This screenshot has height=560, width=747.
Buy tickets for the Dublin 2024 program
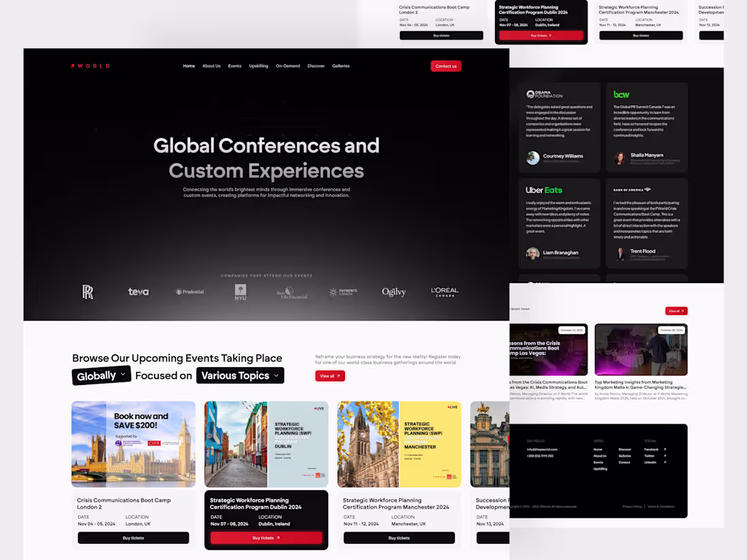(x=266, y=538)
